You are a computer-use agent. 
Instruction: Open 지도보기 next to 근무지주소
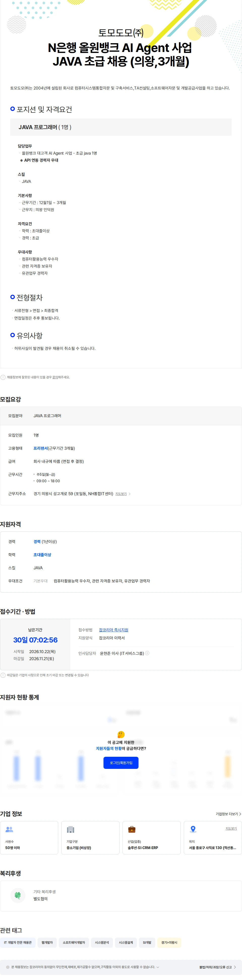[121, 494]
